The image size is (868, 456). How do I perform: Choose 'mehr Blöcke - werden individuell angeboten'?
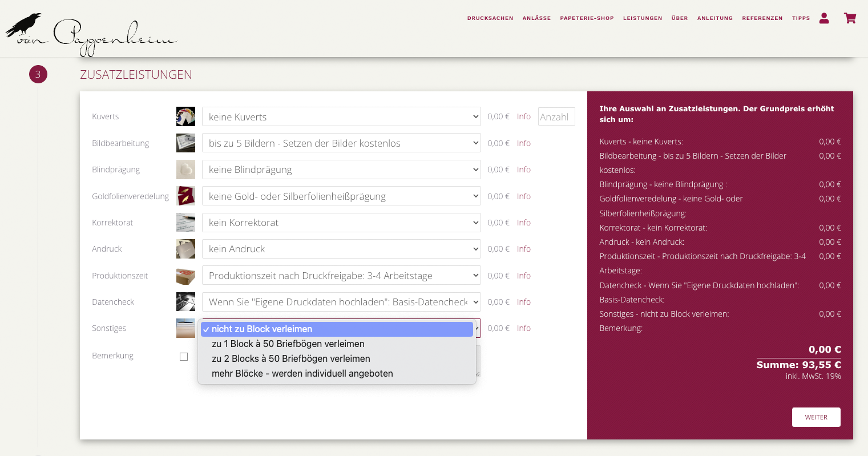tap(302, 374)
